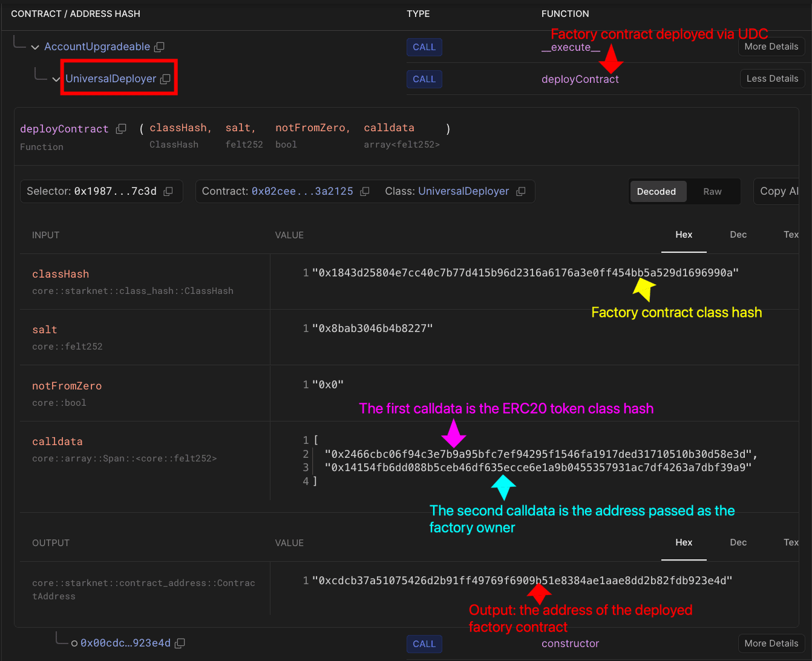Click Less Details for deployContract row

(x=772, y=79)
